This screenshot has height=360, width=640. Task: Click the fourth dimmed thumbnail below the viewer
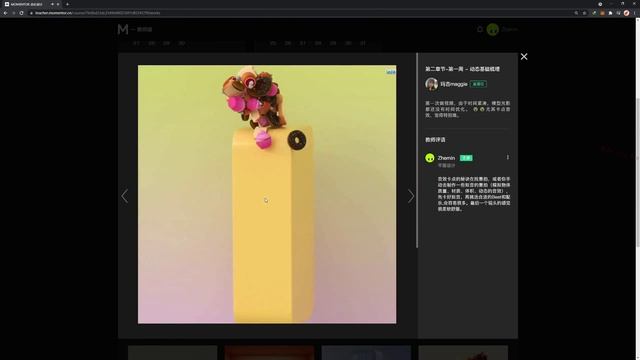coord(463,353)
